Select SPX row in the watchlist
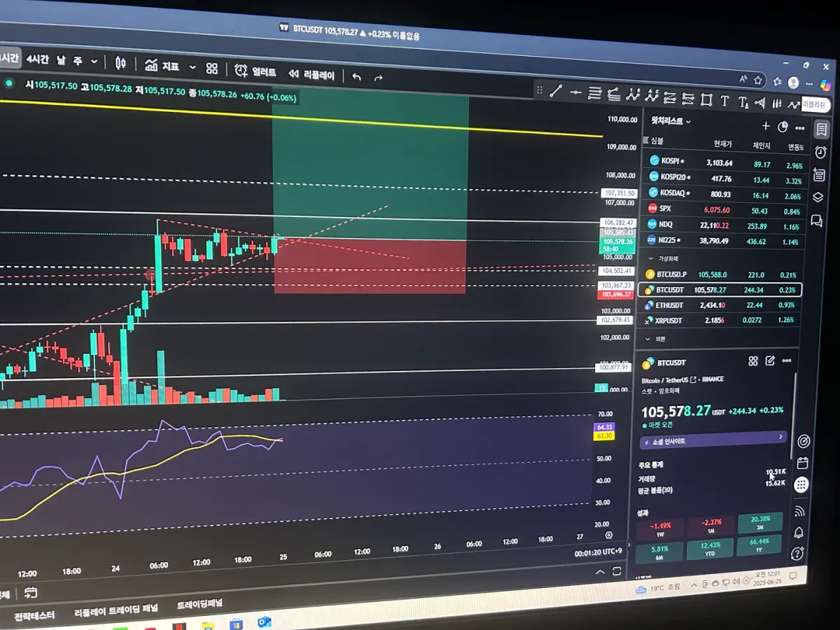 click(723, 209)
